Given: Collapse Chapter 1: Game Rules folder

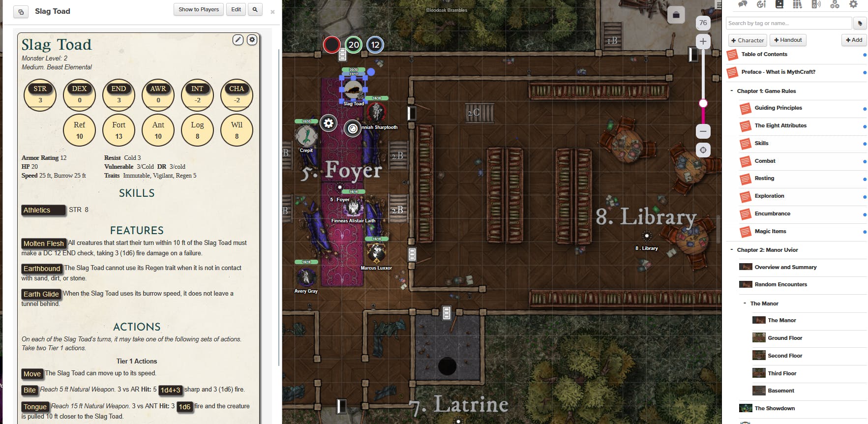Looking at the screenshot, I should coord(732,91).
